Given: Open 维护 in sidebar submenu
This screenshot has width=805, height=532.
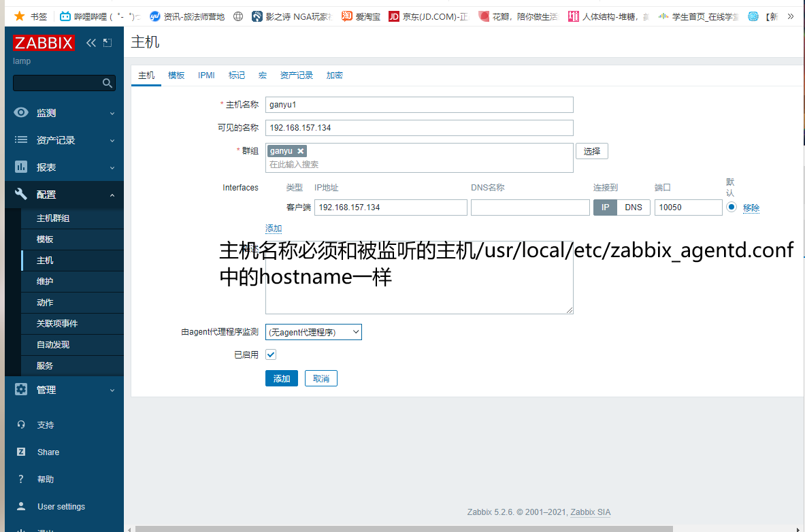Looking at the screenshot, I should [72, 282].
